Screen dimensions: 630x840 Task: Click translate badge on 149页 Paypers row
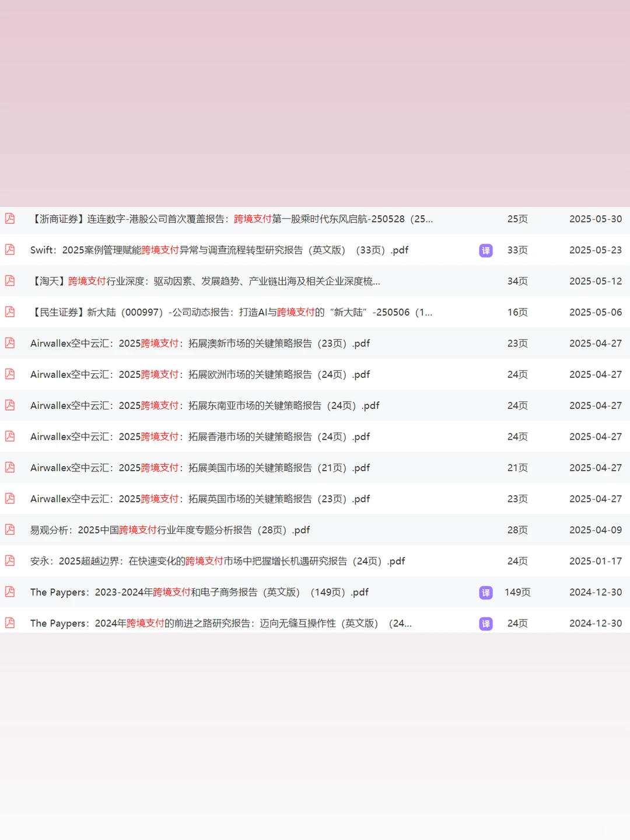(486, 593)
